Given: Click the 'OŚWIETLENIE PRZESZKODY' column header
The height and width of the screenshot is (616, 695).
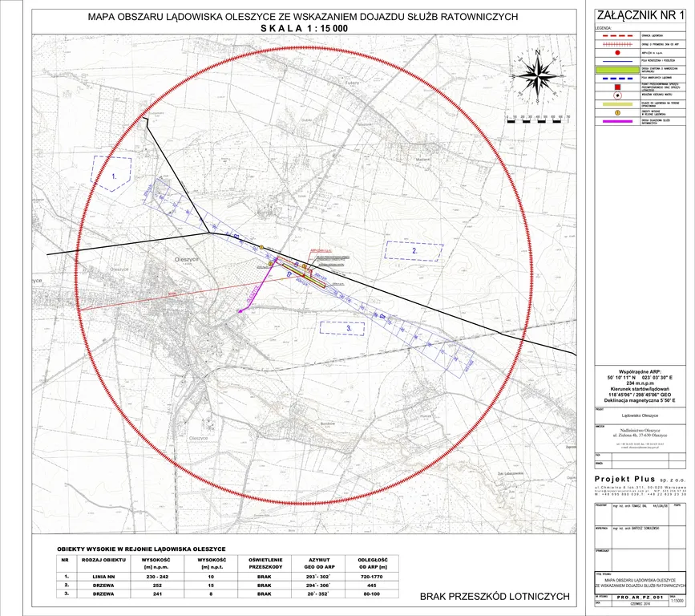Looking at the screenshot, I should coord(265,563).
